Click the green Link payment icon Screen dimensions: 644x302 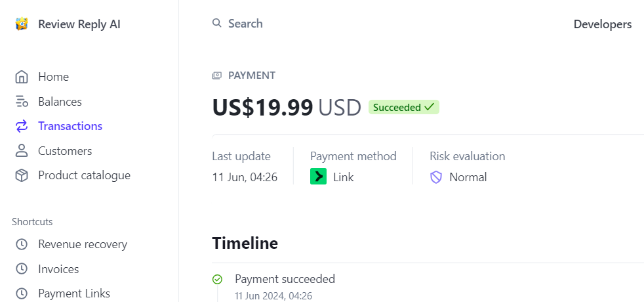point(318,177)
